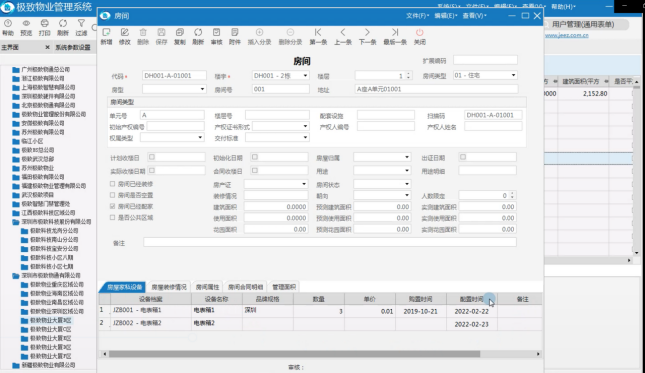Open the 房产证 dropdown

tap(304, 184)
